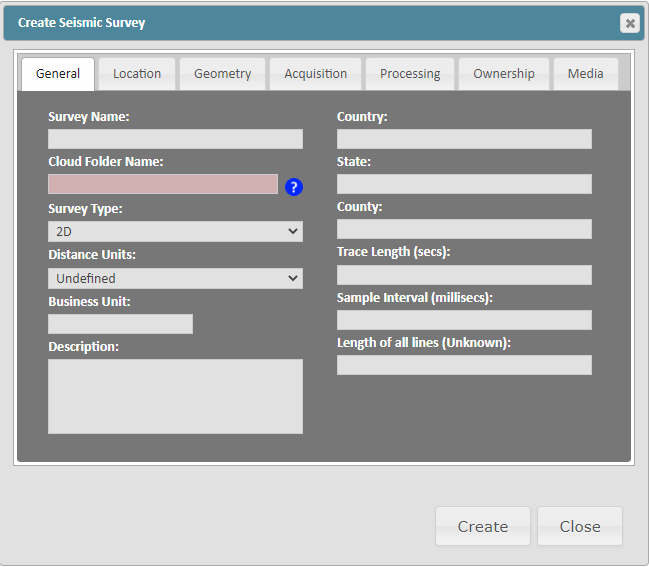Open the Location tab

click(137, 74)
